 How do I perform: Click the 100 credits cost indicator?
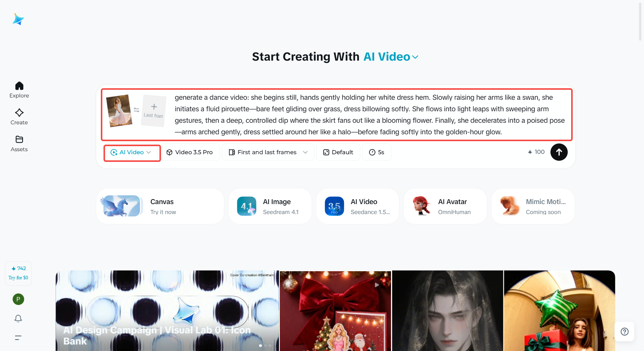coord(536,152)
